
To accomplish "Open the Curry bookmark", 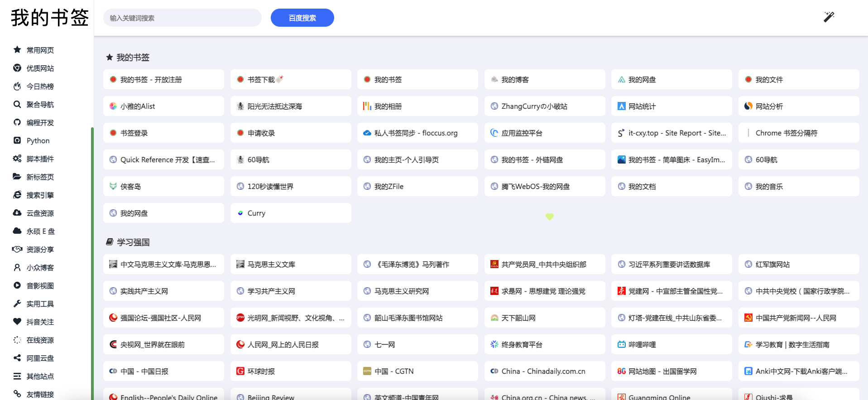I will 291,213.
